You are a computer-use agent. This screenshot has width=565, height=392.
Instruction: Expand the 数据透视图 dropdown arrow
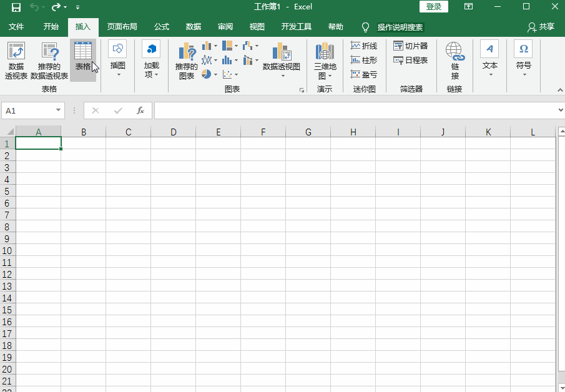pos(283,76)
